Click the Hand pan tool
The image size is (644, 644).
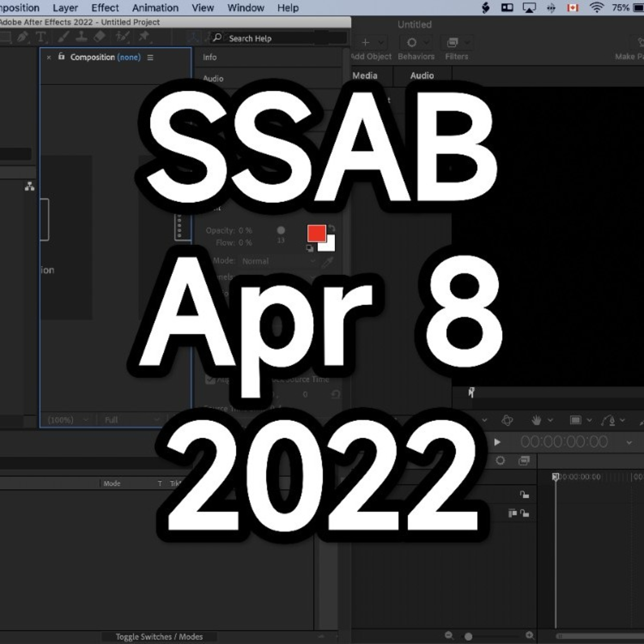click(536, 420)
